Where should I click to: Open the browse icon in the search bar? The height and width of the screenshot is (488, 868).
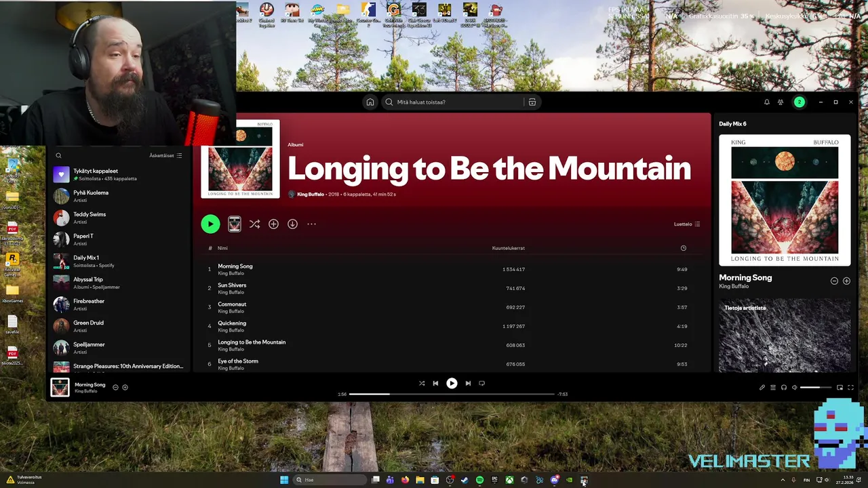[x=532, y=102]
